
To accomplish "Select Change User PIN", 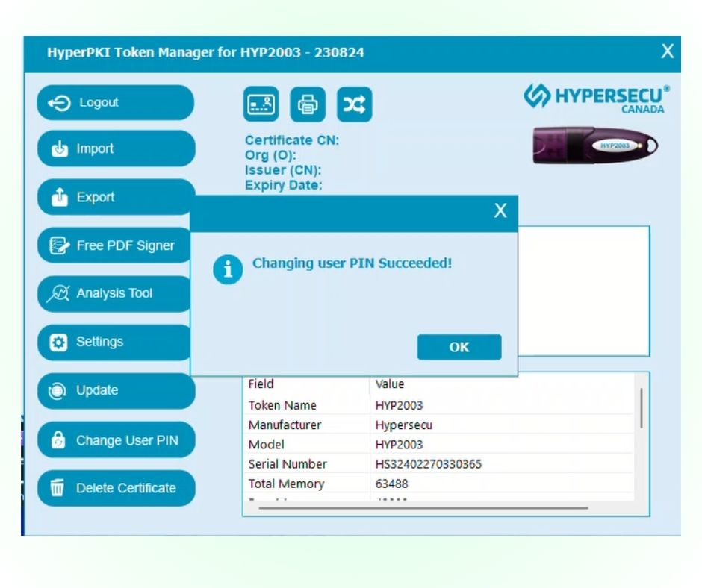I will pos(116,440).
